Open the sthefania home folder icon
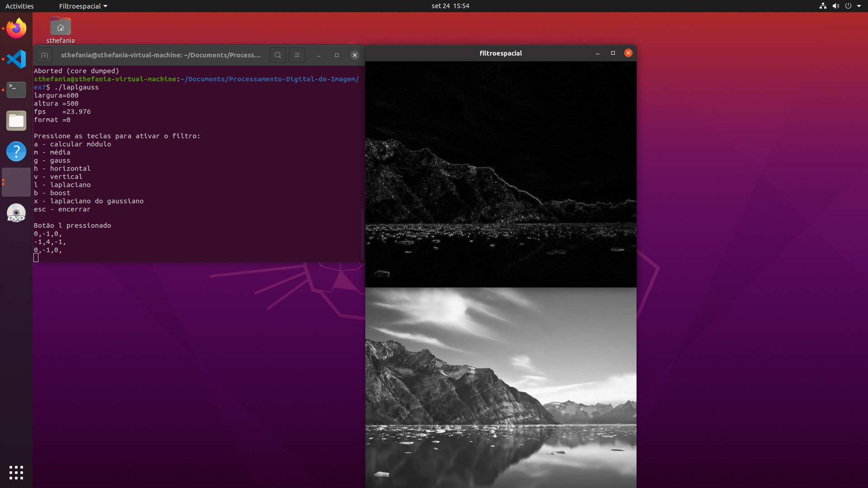The height and width of the screenshot is (488, 868). 61,28
